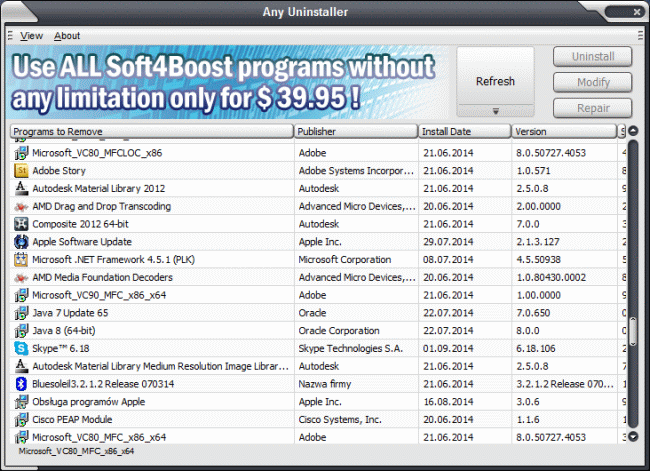The width and height of the screenshot is (650, 471).
Task: Sort by Version column header
Action: pyautogui.click(x=565, y=131)
